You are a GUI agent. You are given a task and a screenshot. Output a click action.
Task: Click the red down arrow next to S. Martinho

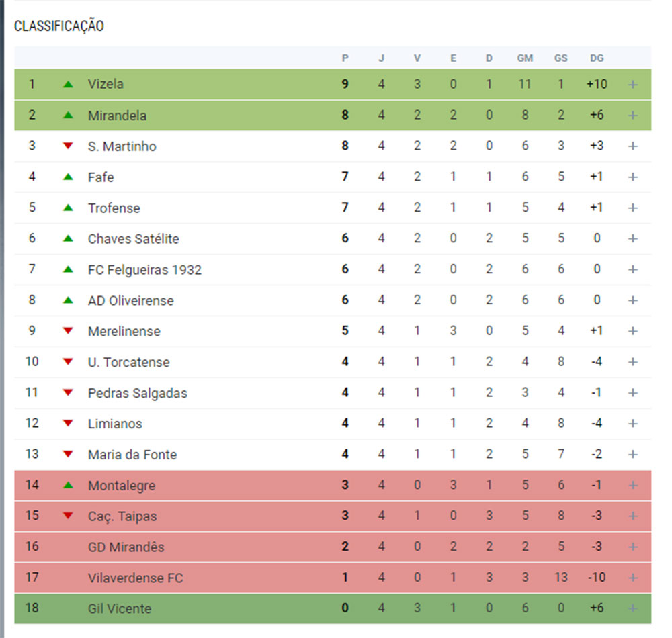pos(68,146)
